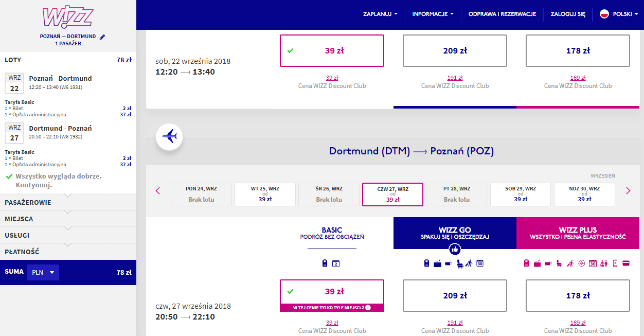The image size is (644, 336).
Task: Click the Polish flag icon
Action: point(605,14)
